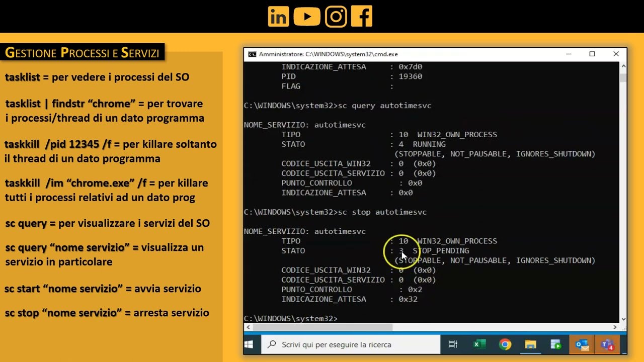Click the 'sc query "nome servizio"' line
Screen dimensions: 644x362
105,248
